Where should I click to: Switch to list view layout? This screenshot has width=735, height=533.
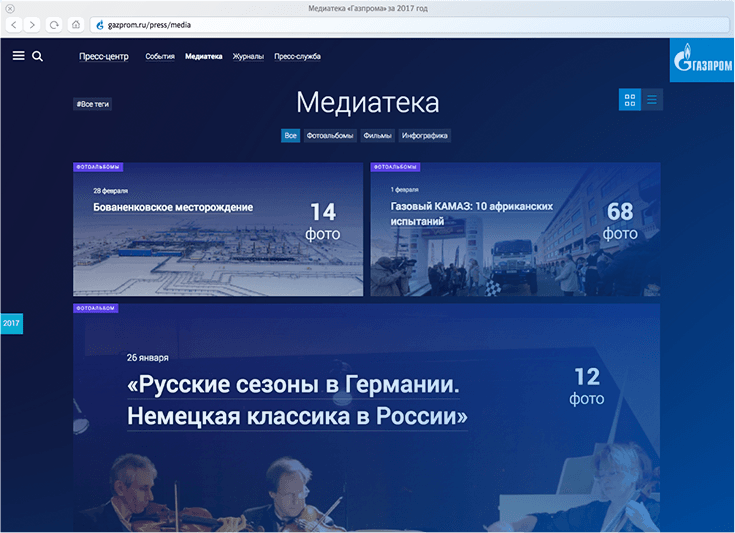click(x=652, y=100)
